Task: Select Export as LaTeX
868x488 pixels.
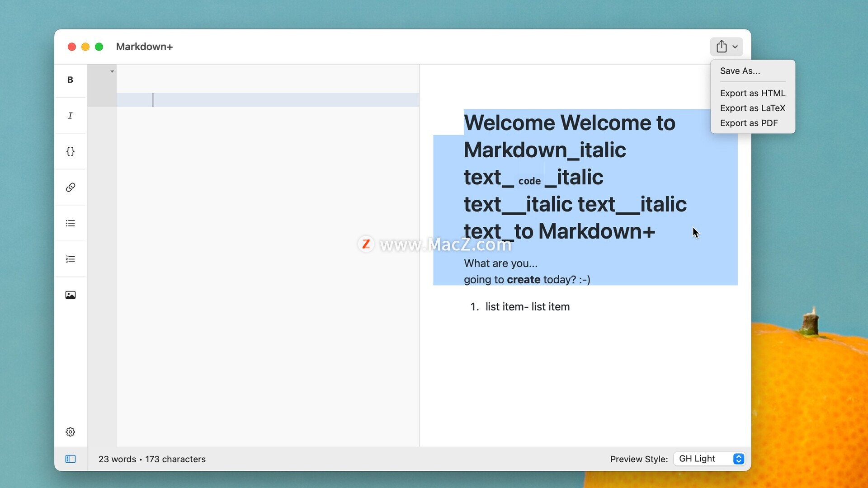Action: pos(753,108)
